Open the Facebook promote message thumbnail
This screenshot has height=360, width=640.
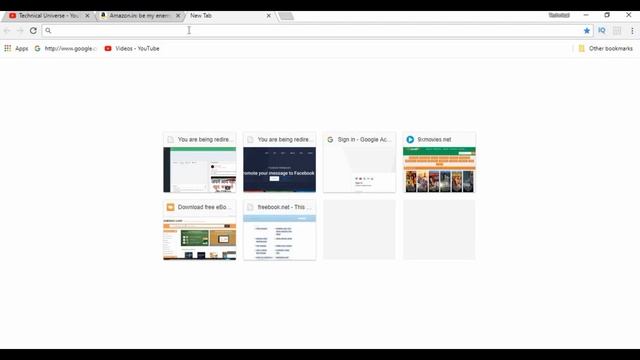(280, 162)
